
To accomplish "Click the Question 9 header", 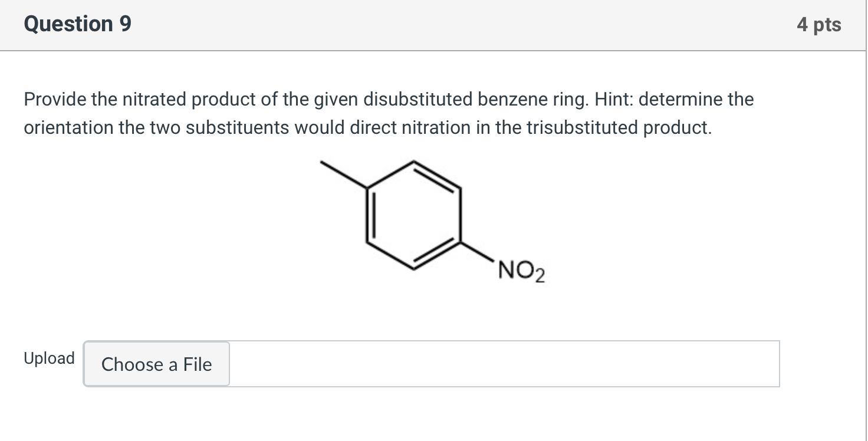I will point(76,24).
